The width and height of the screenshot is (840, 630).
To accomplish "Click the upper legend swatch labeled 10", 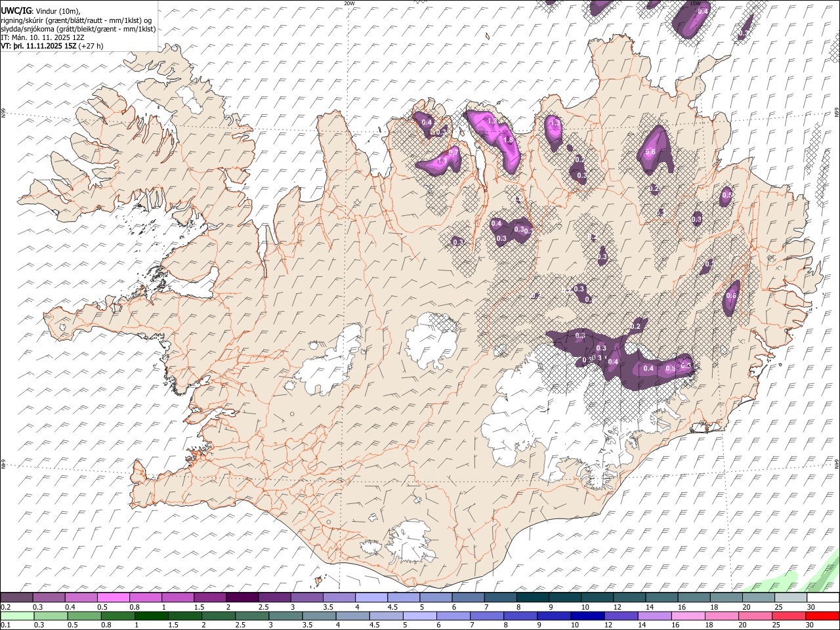I will 596,598.
